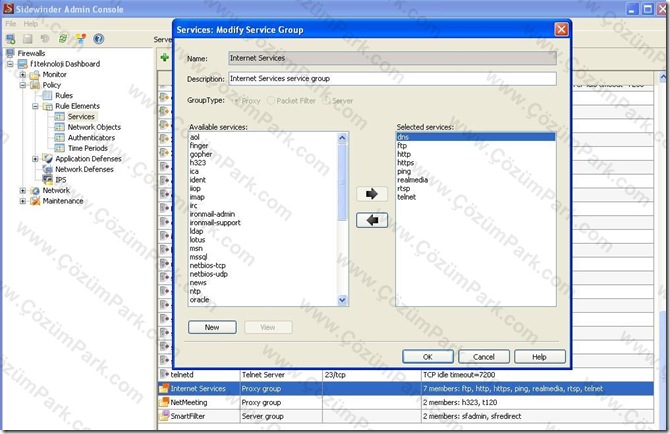Select Services in the tree
This screenshot has width=670, height=434.
click(81, 117)
